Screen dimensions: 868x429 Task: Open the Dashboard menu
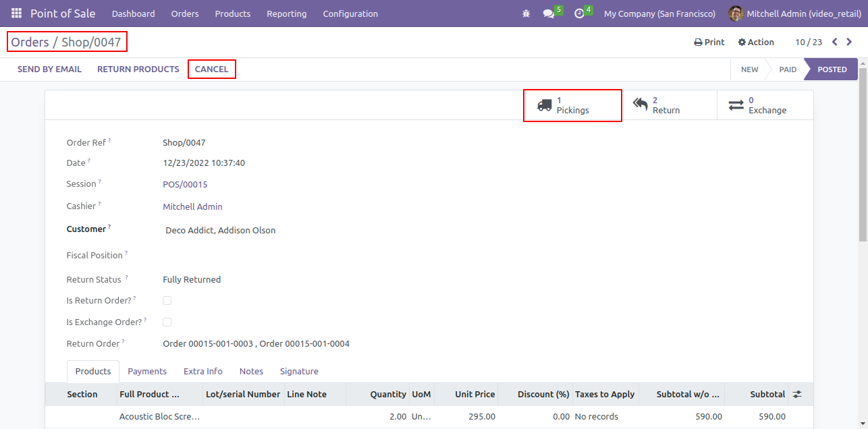[x=134, y=13]
